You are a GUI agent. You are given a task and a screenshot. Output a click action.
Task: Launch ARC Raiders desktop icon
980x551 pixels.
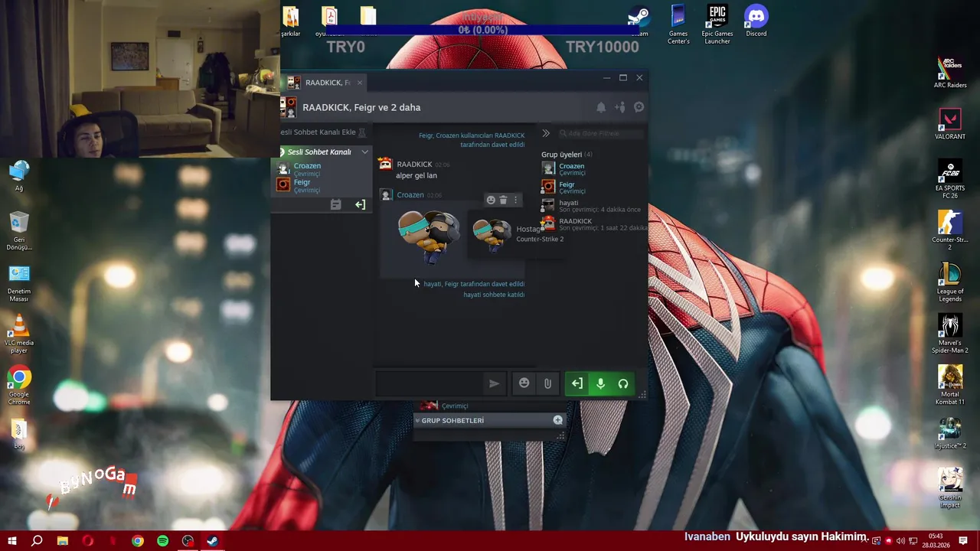click(x=950, y=73)
